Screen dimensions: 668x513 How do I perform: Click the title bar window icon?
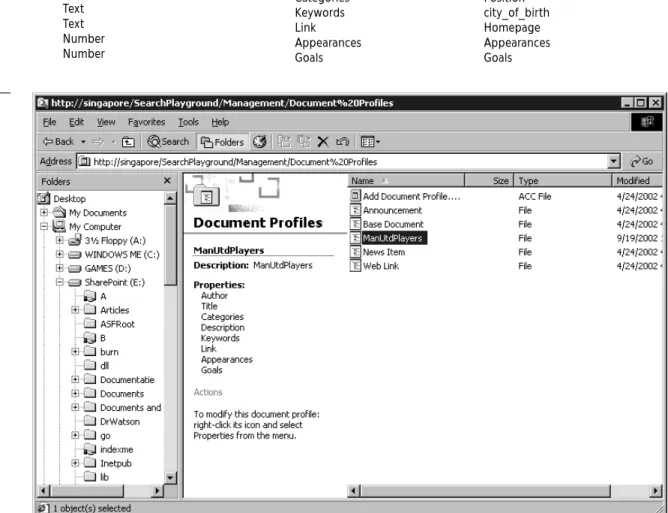click(43, 103)
